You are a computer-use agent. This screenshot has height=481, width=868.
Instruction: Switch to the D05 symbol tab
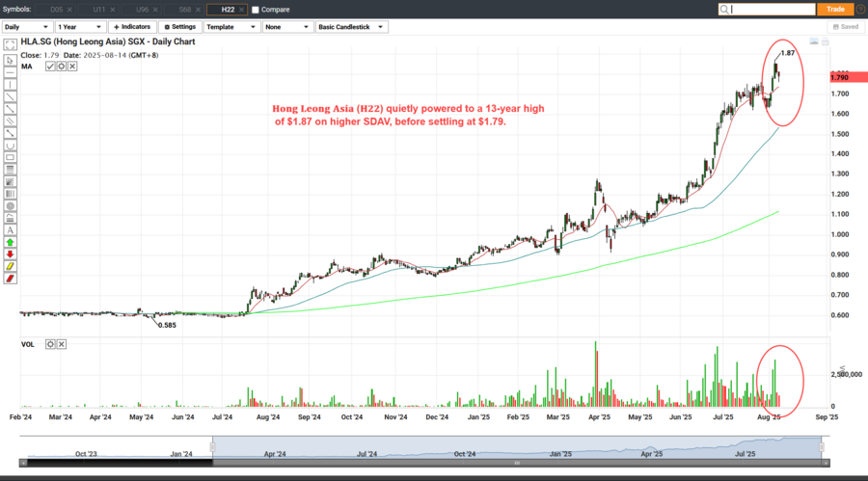pos(56,10)
